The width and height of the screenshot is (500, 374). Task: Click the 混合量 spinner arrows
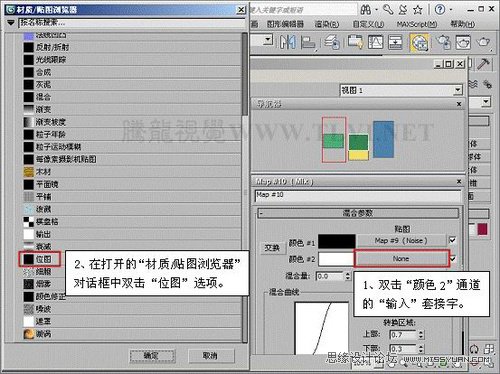348,276
